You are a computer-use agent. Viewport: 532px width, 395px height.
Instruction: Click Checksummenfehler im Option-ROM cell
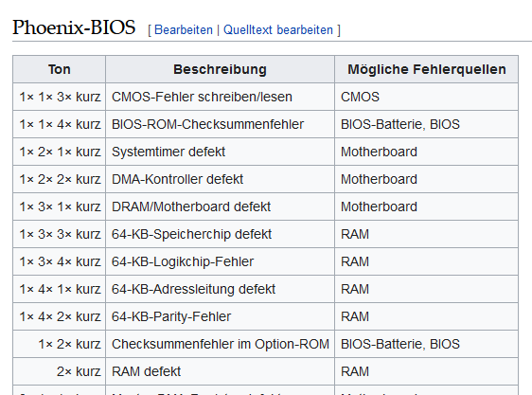[x=220, y=344]
